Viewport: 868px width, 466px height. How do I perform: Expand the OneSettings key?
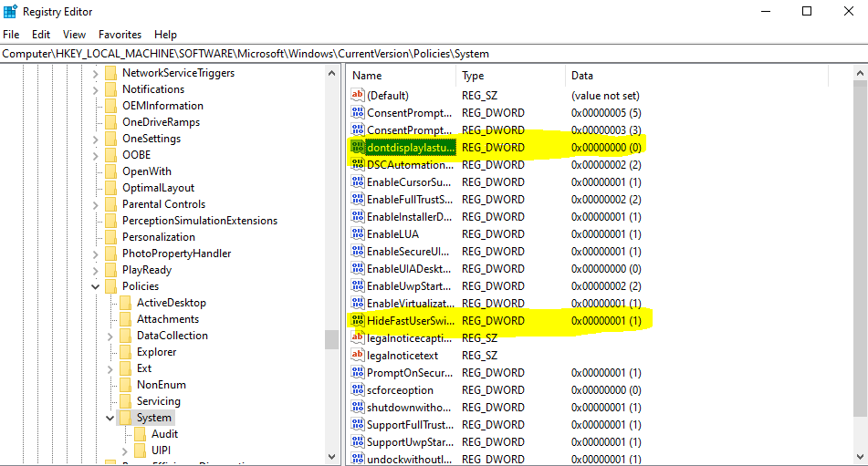click(x=95, y=140)
